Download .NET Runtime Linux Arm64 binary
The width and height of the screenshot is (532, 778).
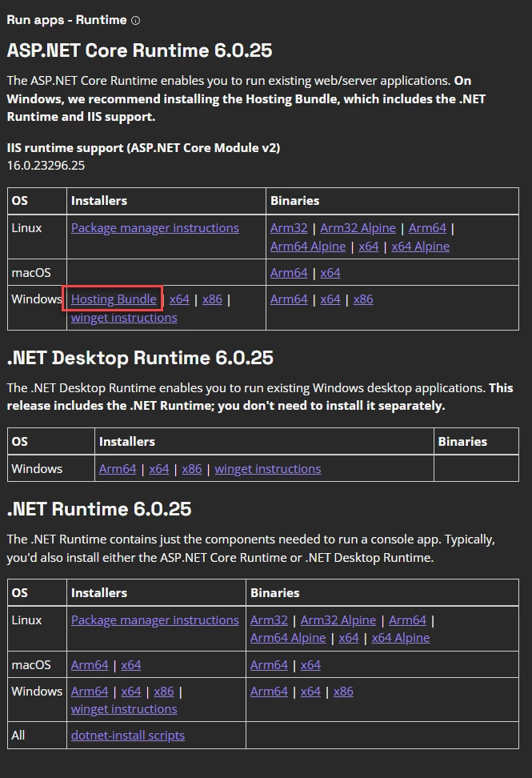click(x=407, y=620)
